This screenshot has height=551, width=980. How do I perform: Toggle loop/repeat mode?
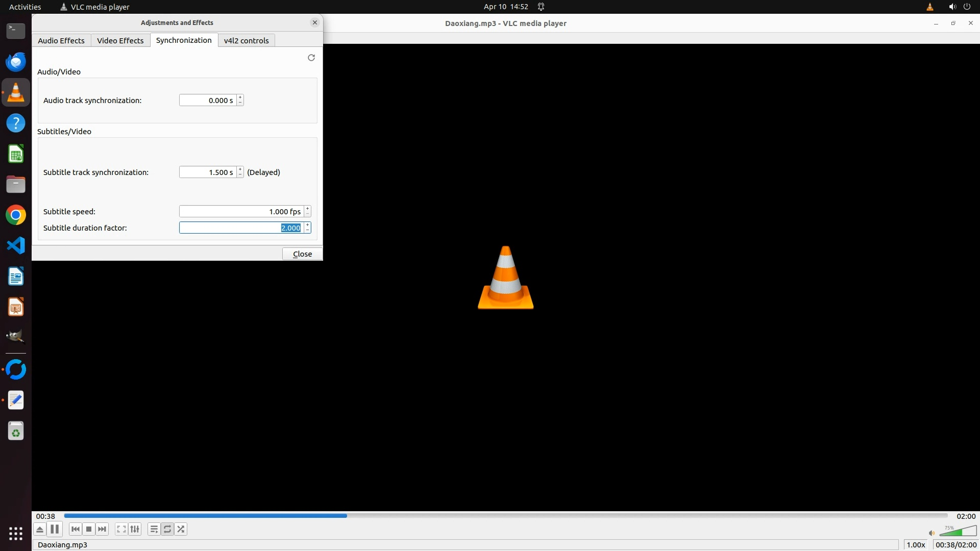pyautogui.click(x=167, y=529)
